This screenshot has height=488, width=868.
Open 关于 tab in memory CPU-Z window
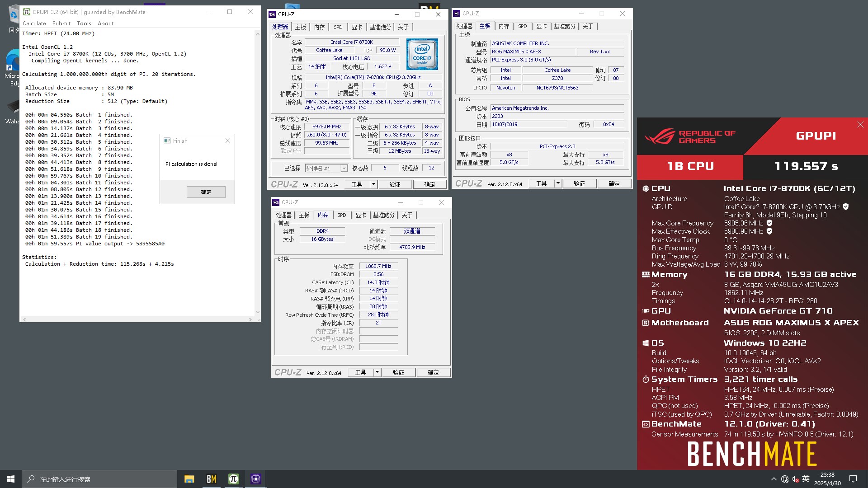pos(407,215)
